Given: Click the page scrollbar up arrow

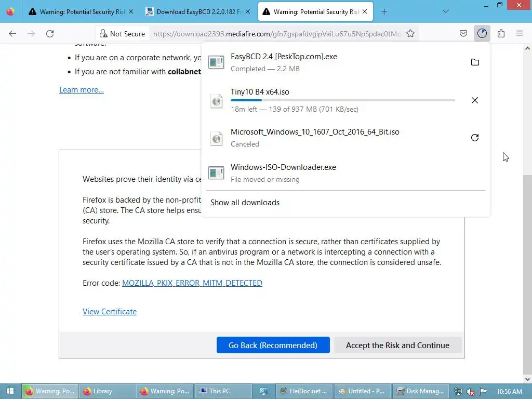Looking at the screenshot, I should point(527,48).
